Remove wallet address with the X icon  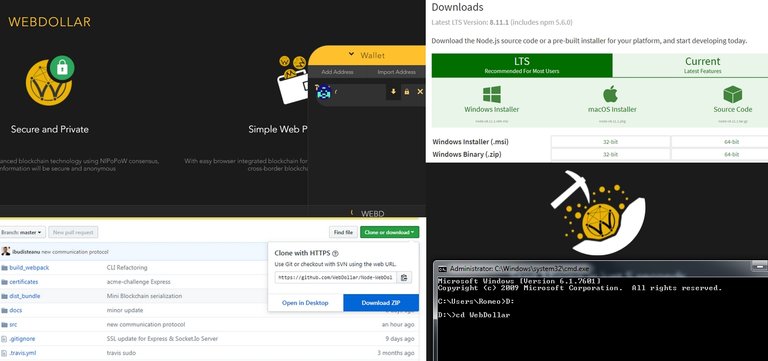pos(420,92)
